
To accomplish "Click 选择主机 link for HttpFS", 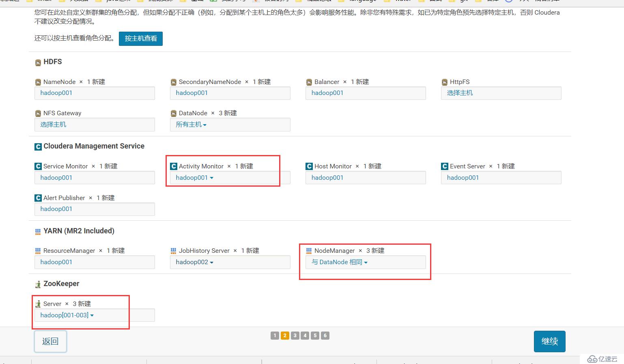I will pos(460,93).
